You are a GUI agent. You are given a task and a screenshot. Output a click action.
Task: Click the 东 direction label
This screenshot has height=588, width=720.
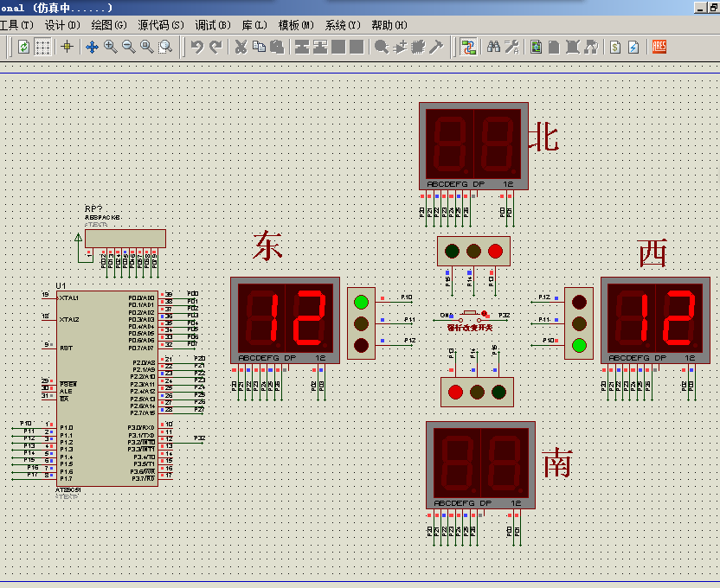[x=267, y=246]
